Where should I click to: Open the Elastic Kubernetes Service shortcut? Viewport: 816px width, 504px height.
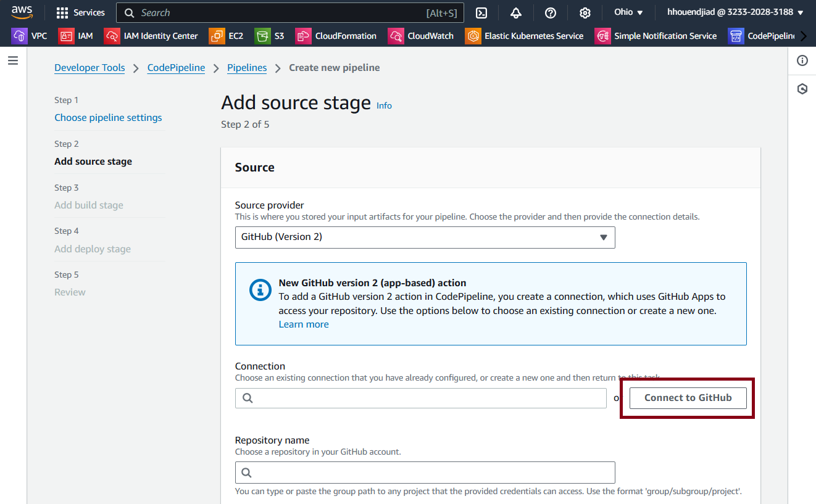coord(524,36)
